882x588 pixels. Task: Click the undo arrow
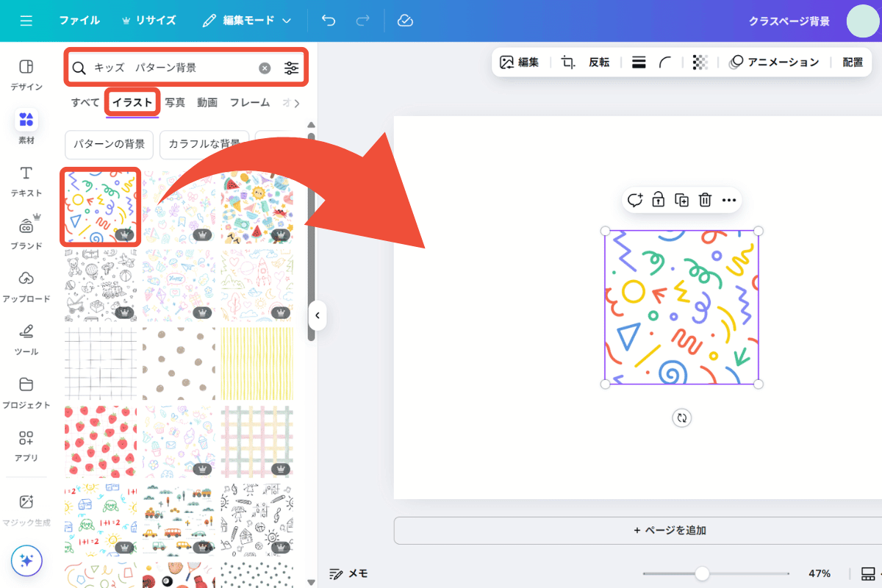click(x=329, y=21)
